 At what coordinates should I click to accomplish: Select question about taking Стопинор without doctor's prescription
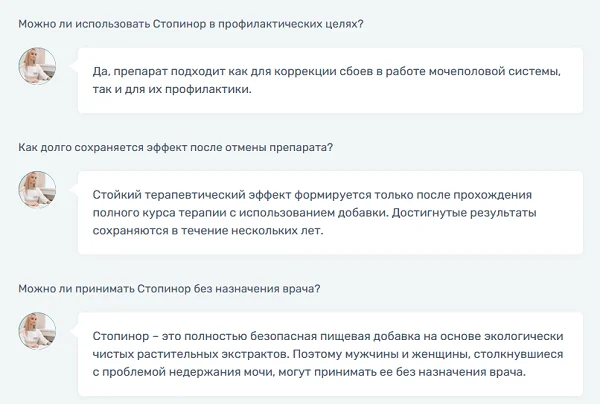click(169, 289)
